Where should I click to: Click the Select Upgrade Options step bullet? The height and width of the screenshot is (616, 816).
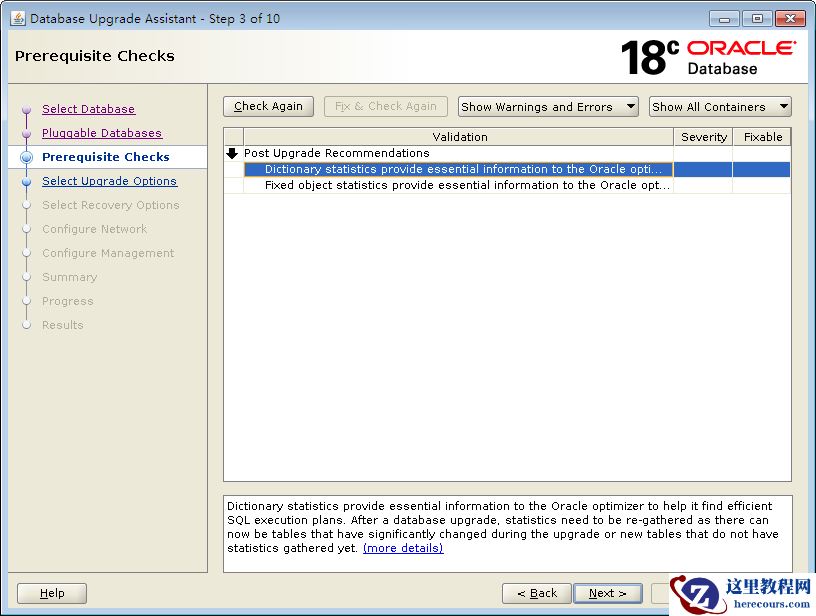[x=27, y=182]
